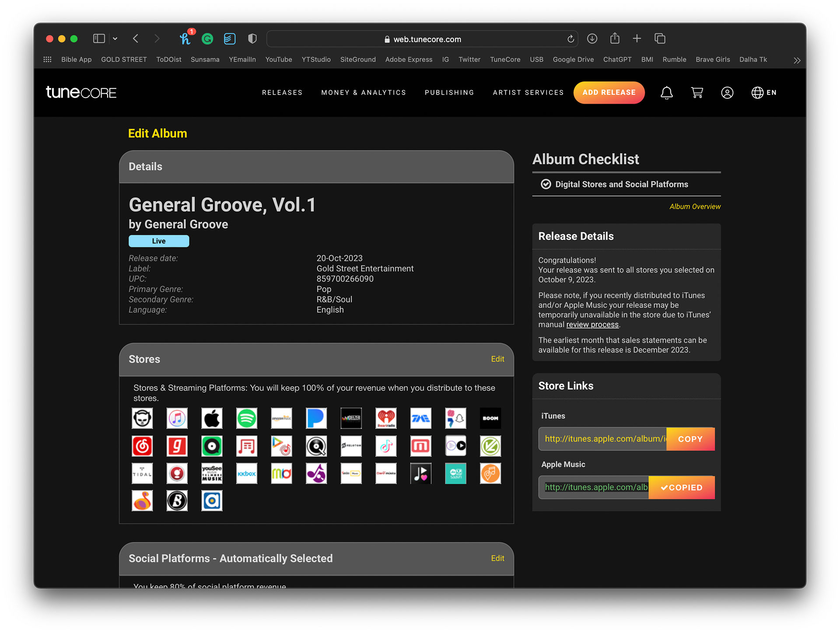Viewport: 840px width, 633px height.
Task: Click the YouSee Musik store icon
Action: tap(212, 474)
